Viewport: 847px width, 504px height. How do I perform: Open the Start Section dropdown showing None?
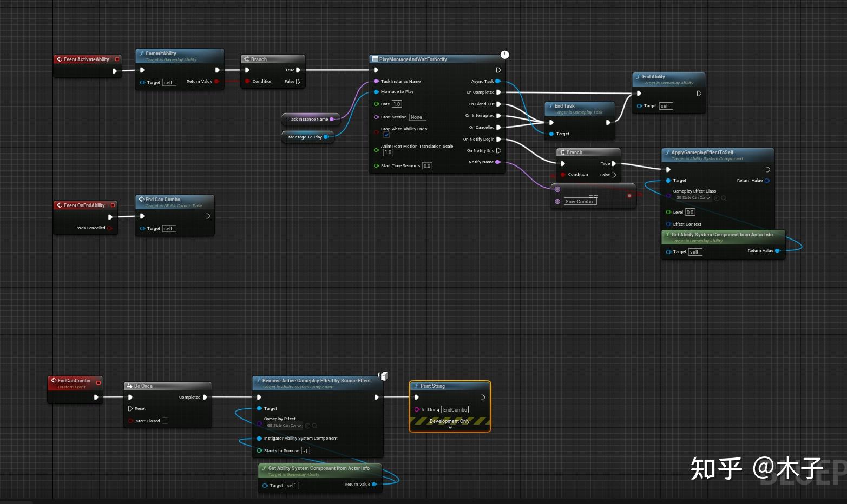(x=417, y=117)
